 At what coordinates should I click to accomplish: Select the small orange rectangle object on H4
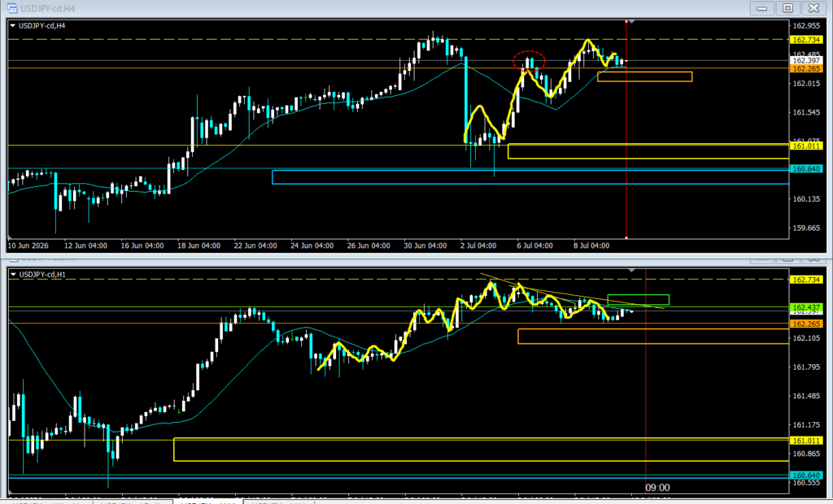pos(645,77)
